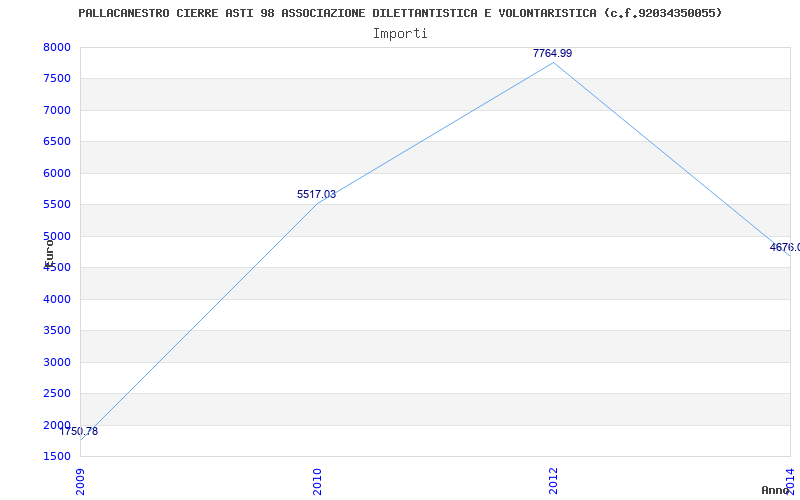Click the 2012 peak point on the line
Screen dimensions: 800x500
click(554, 62)
